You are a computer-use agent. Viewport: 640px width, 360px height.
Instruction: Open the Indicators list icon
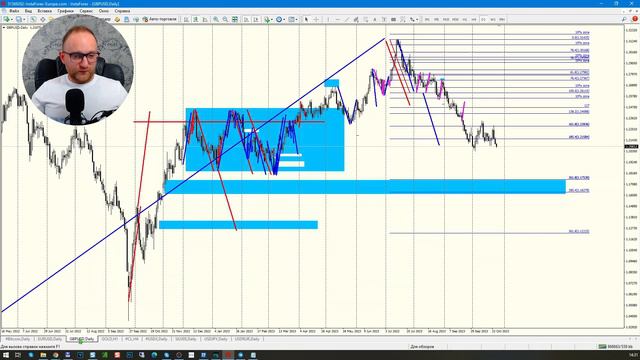(x=266, y=19)
